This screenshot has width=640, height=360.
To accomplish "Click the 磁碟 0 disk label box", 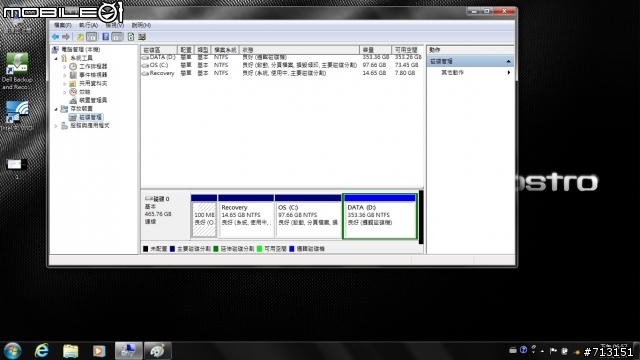I will click(x=165, y=216).
